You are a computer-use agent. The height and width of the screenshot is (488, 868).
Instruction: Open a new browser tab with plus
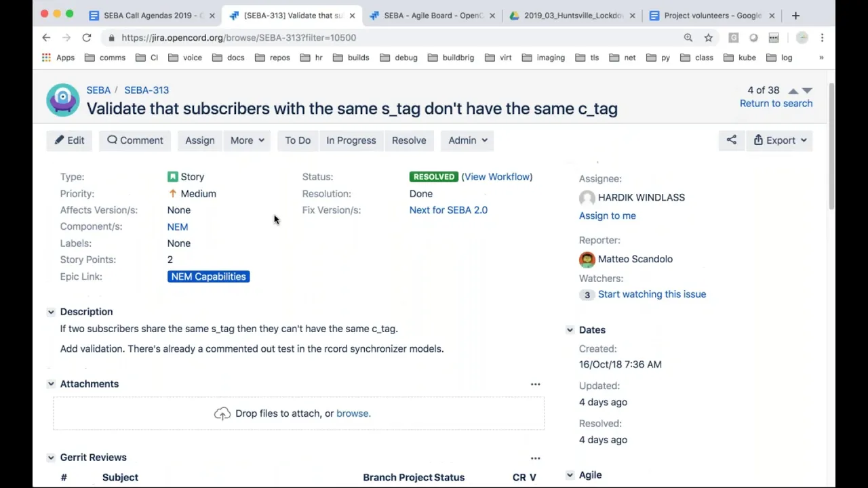[795, 16]
